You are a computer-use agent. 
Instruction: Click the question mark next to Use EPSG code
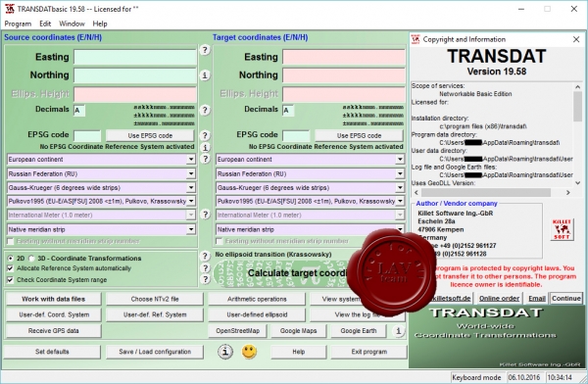click(x=205, y=135)
